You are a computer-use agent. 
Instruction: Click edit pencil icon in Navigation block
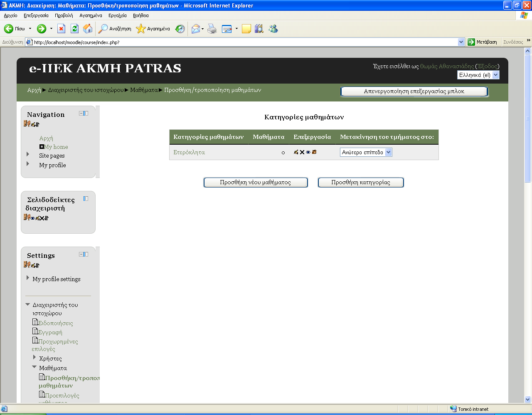[x=33, y=124]
